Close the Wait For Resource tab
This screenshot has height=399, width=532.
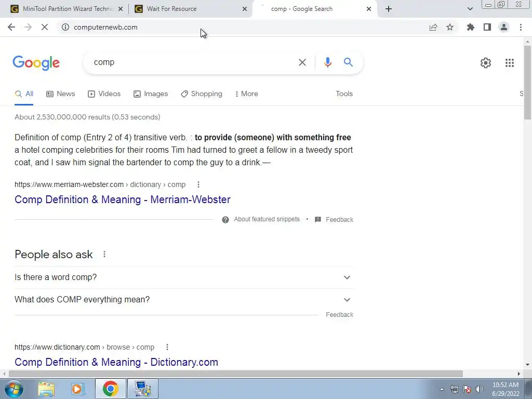click(245, 9)
